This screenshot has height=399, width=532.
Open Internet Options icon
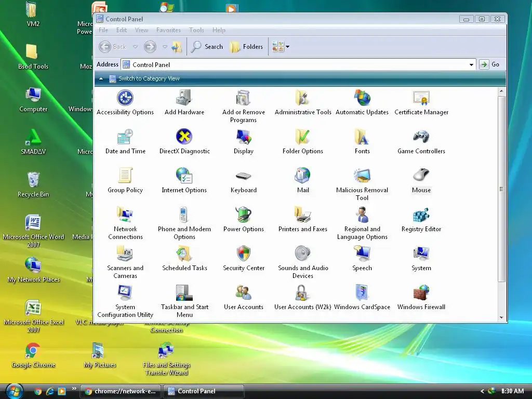[184, 176]
